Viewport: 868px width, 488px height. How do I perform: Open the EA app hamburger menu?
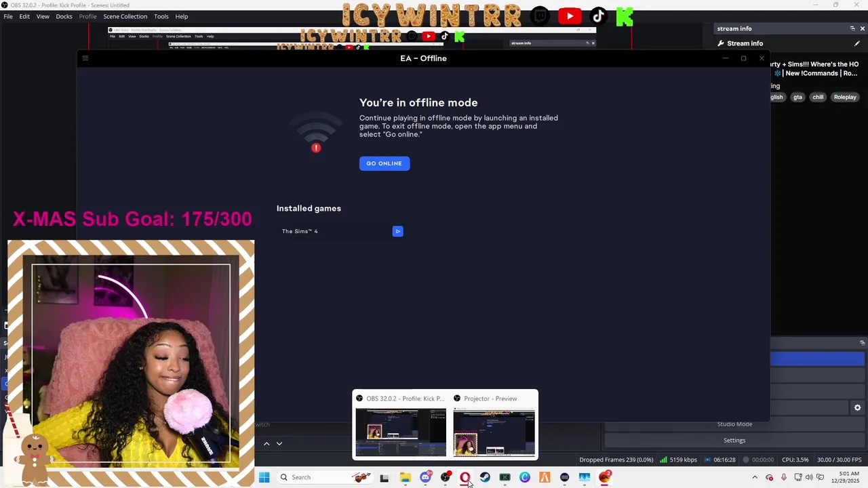pyautogui.click(x=85, y=58)
